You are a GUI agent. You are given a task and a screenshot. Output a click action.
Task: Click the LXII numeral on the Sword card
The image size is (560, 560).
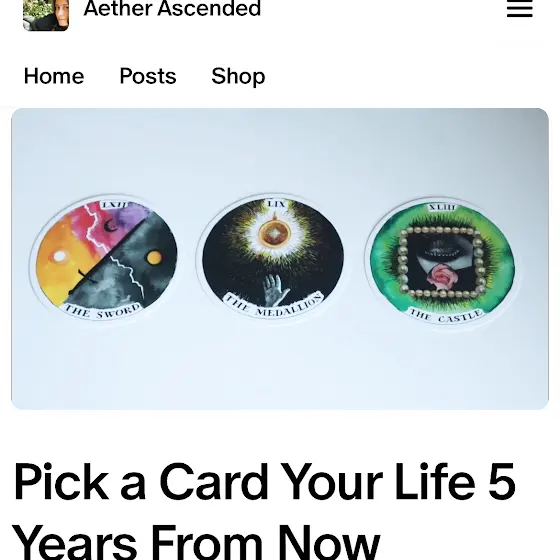point(114,205)
